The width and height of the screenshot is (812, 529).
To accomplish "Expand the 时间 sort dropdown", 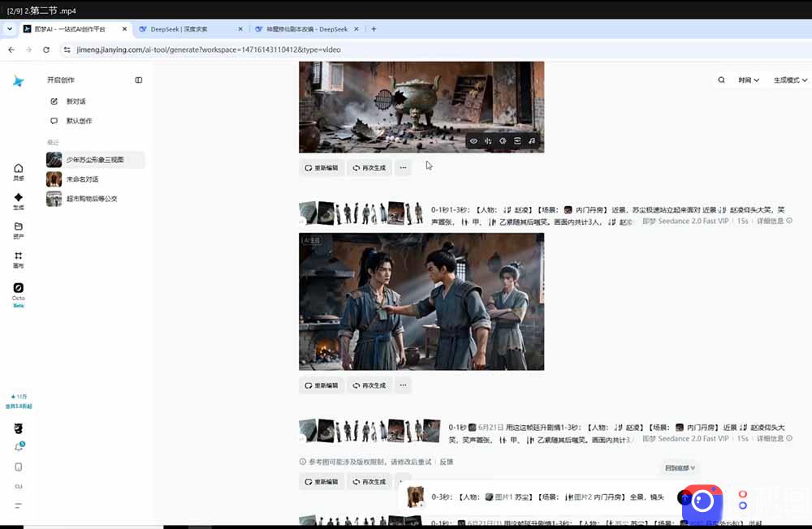I will (749, 80).
